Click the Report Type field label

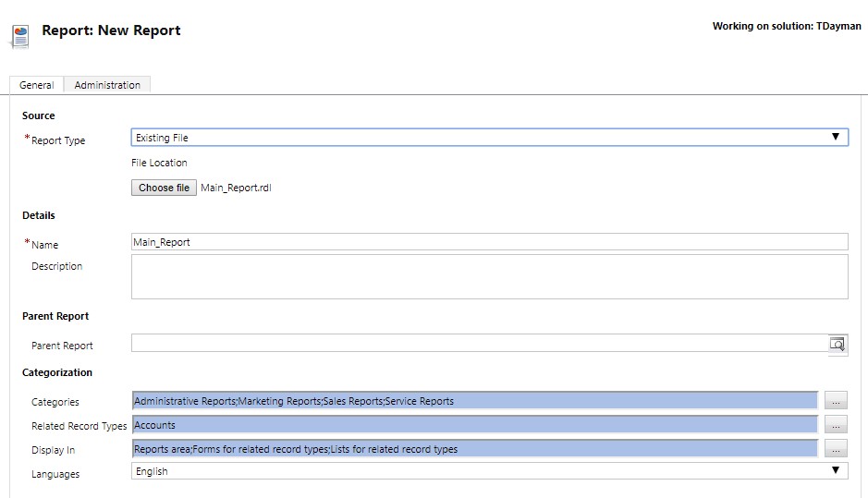[58, 140]
